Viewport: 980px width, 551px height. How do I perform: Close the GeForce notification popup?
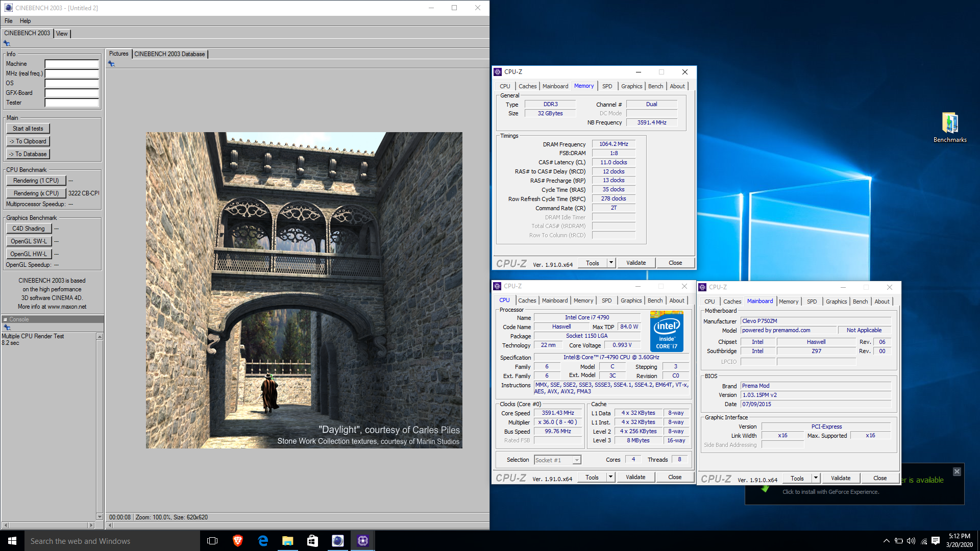pyautogui.click(x=957, y=472)
